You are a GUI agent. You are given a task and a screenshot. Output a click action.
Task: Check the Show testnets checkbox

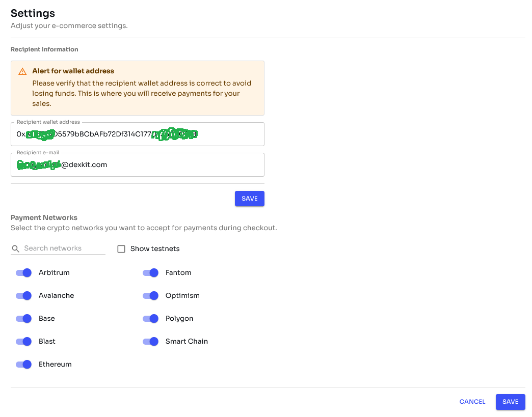click(x=121, y=249)
